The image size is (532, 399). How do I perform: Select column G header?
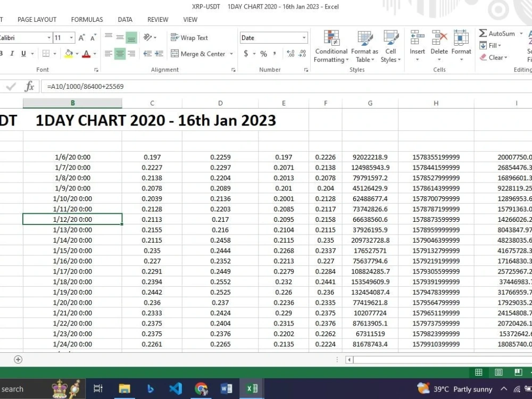[x=370, y=103]
